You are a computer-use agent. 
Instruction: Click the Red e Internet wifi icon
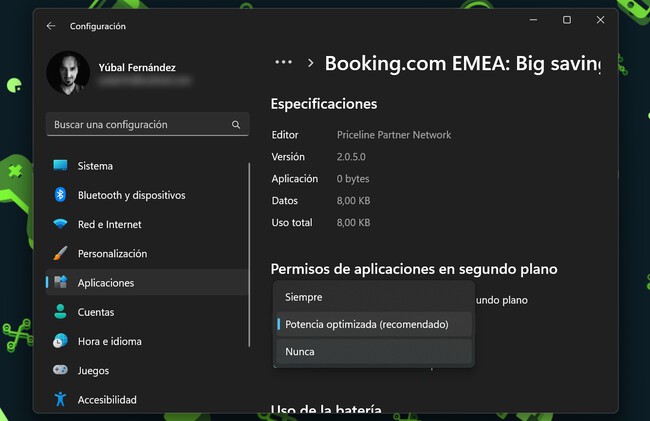60,224
